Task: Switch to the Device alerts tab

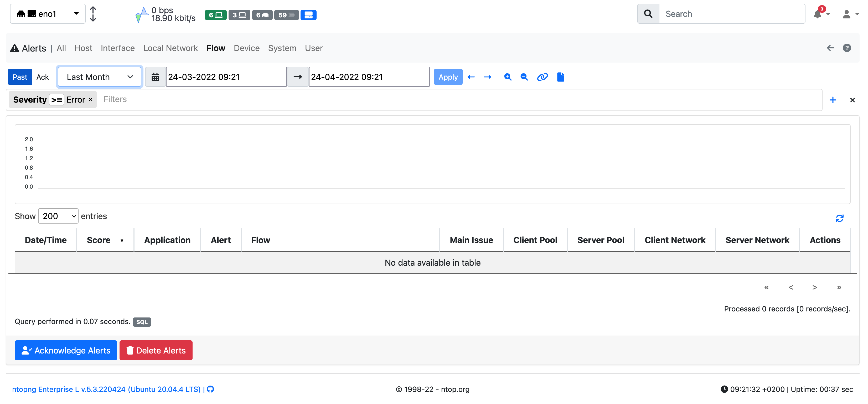Action: pyautogui.click(x=247, y=48)
